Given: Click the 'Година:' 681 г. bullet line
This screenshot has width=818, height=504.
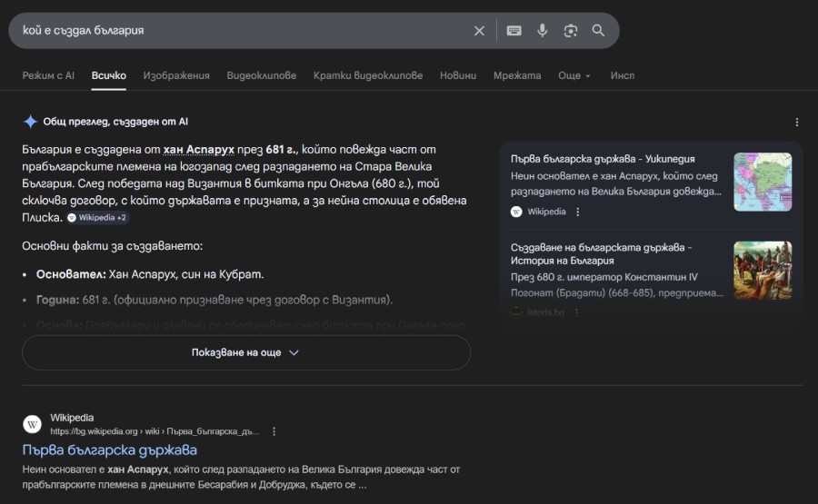Looking at the screenshot, I should [x=214, y=300].
